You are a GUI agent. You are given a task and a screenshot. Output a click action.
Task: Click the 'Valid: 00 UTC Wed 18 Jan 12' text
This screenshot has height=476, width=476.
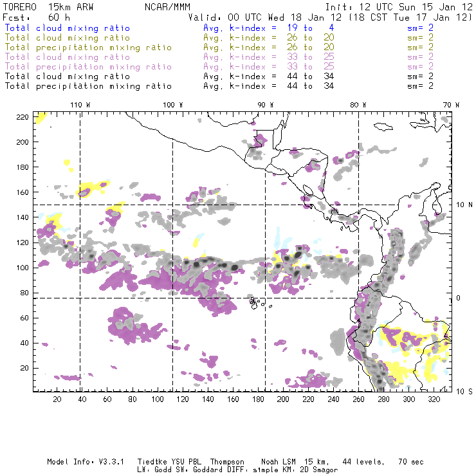pyautogui.click(x=265, y=17)
